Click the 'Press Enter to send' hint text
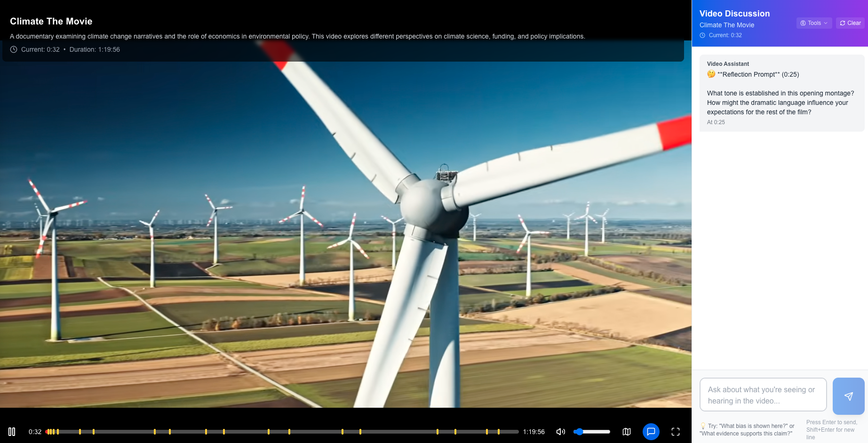 coord(831,430)
